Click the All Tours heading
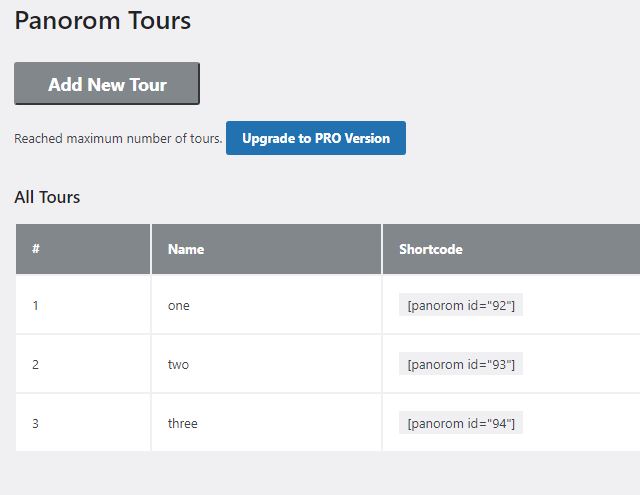Screen dimensions: 640x495 [47, 197]
